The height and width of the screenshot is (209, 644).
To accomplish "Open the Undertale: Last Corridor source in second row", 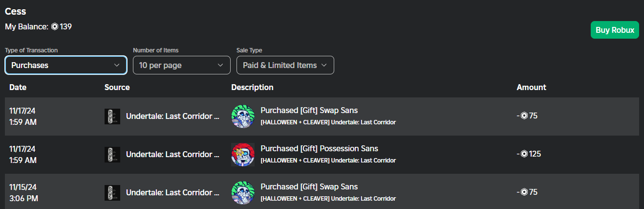I will 172,154.
